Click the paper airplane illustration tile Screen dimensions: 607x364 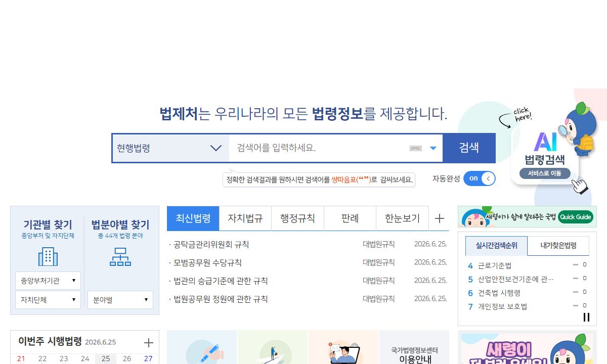coord(273,347)
